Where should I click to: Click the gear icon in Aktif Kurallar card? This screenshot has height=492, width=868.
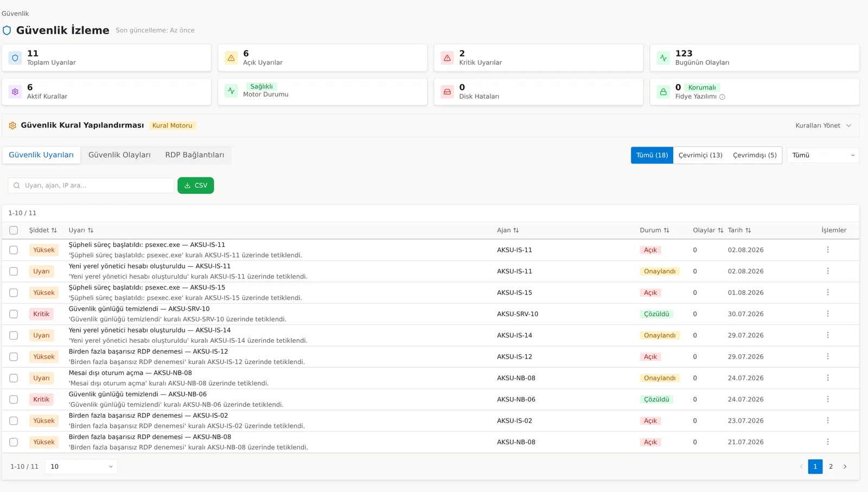pos(15,92)
